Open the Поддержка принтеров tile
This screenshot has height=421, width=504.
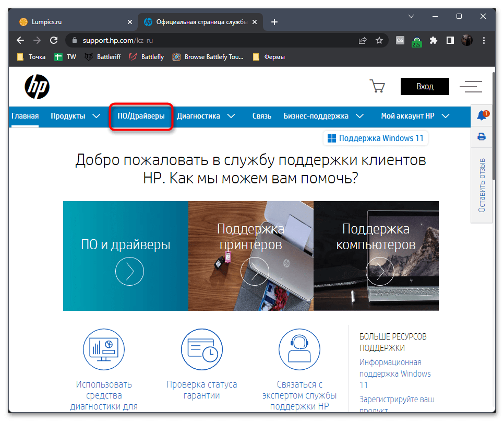point(251,256)
